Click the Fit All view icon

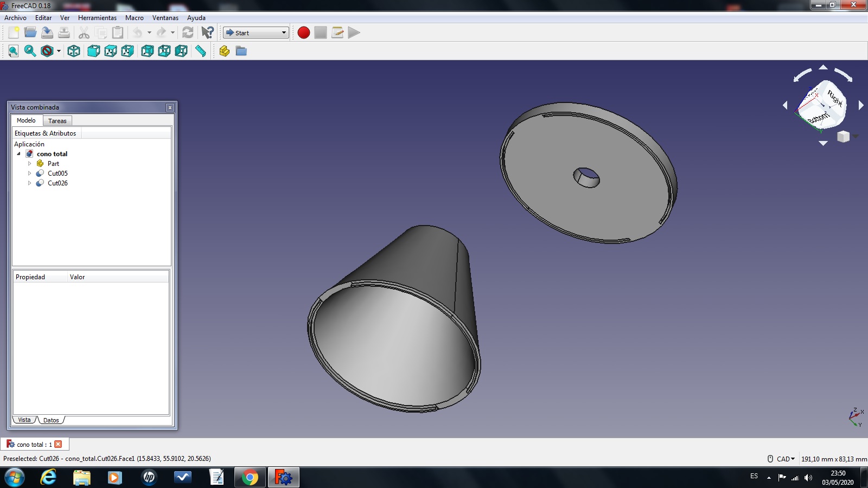[14, 51]
